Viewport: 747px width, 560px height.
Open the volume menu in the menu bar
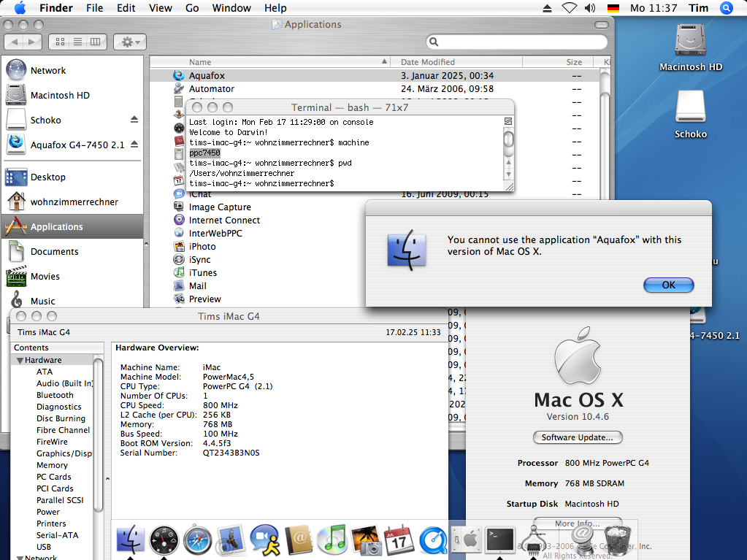coord(590,8)
